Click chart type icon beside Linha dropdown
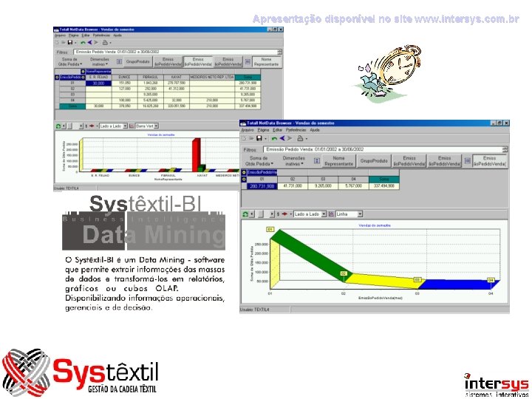Image resolution: width=532 pixels, height=399 pixels. pos(332,214)
